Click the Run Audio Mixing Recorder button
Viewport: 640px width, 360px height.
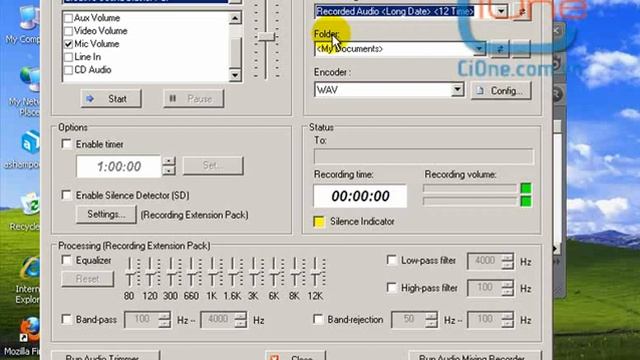pyautogui.click(x=475, y=356)
